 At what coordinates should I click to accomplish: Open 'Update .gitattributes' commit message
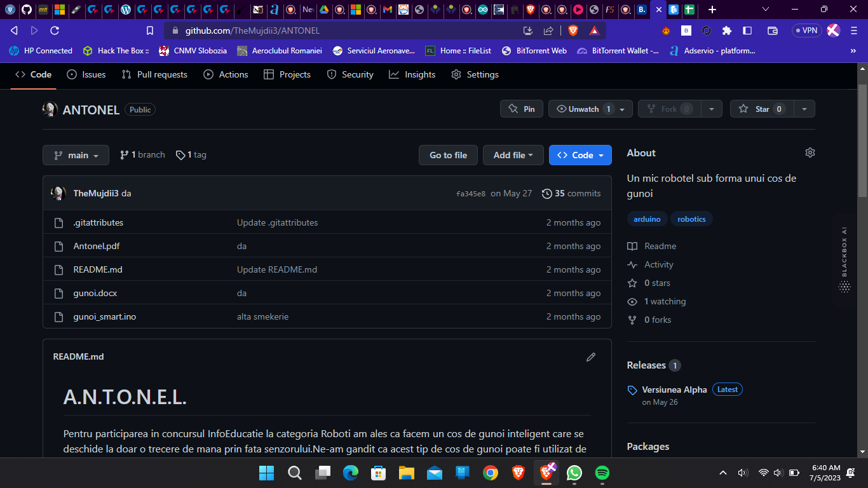278,222
